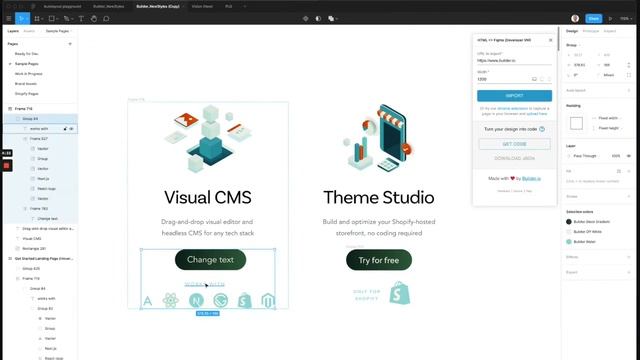Switch to the Inspect tab

tap(610, 31)
